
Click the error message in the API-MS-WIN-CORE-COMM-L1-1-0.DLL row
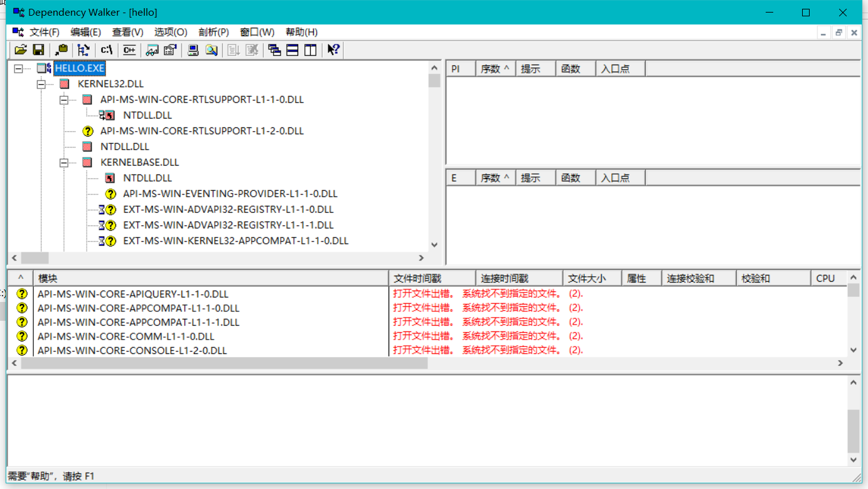pos(488,336)
